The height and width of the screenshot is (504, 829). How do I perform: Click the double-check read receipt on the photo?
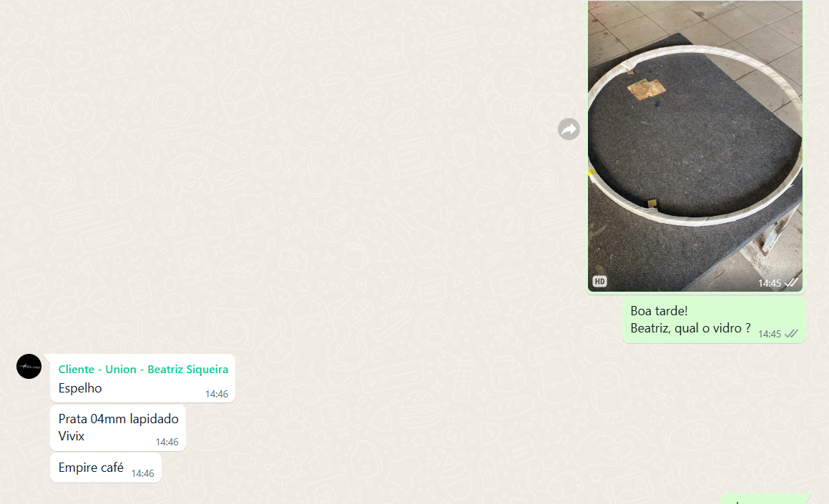coord(792,283)
